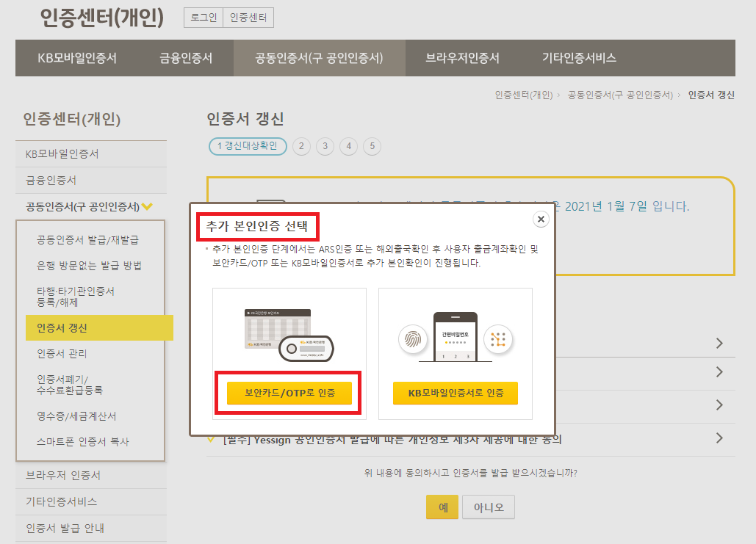This screenshot has width=756, height=544.
Task: Expand the first agreement row arrow
Action: [719, 343]
